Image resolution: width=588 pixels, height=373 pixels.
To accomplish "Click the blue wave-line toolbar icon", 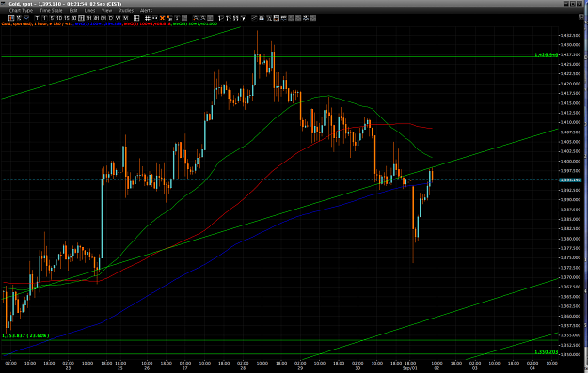I will [284, 18].
